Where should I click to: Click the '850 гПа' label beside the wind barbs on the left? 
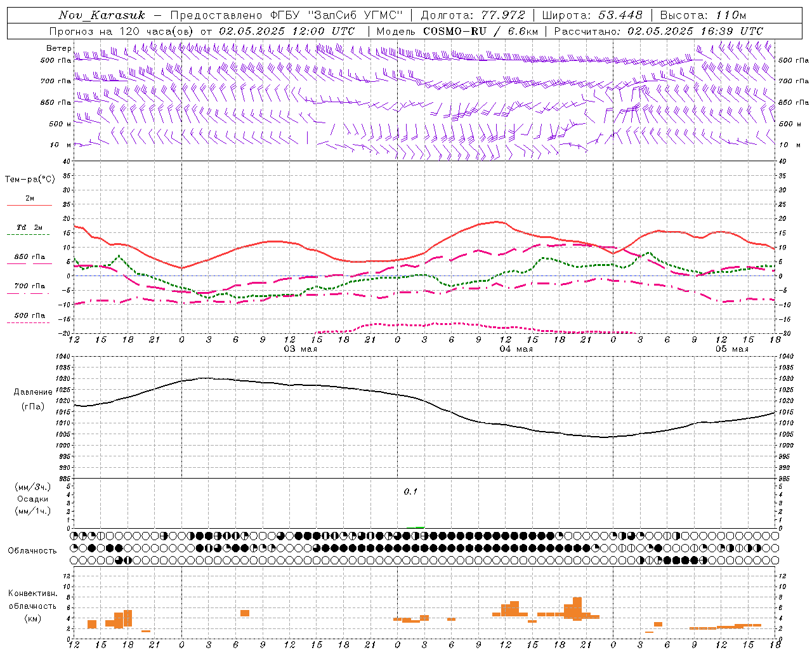pyautogui.click(x=56, y=102)
